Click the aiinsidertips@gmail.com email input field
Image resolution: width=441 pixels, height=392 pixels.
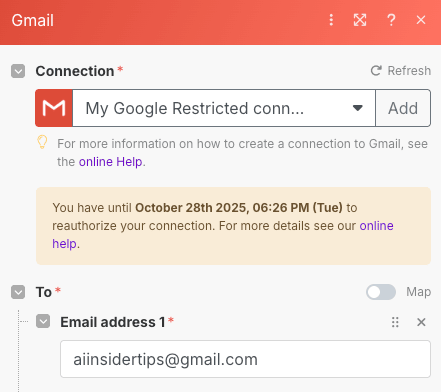tap(245, 359)
